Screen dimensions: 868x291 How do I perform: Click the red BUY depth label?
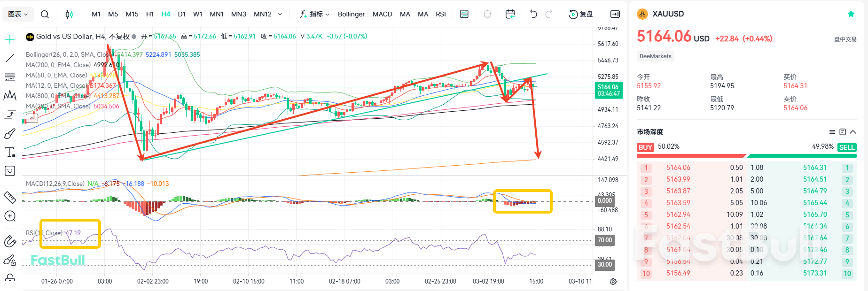tap(645, 147)
